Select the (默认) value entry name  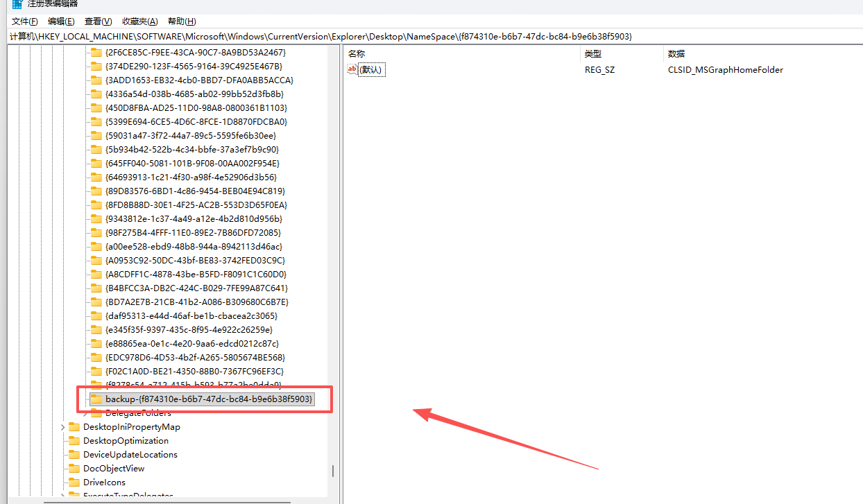pyautogui.click(x=370, y=69)
